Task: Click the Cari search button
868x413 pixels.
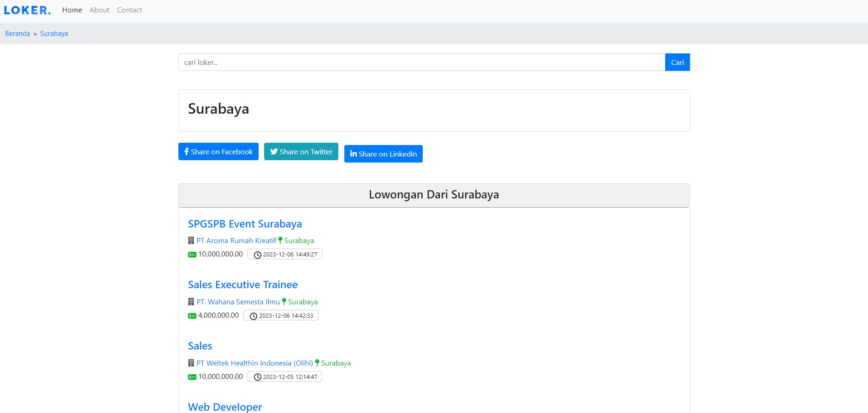Action: point(677,62)
